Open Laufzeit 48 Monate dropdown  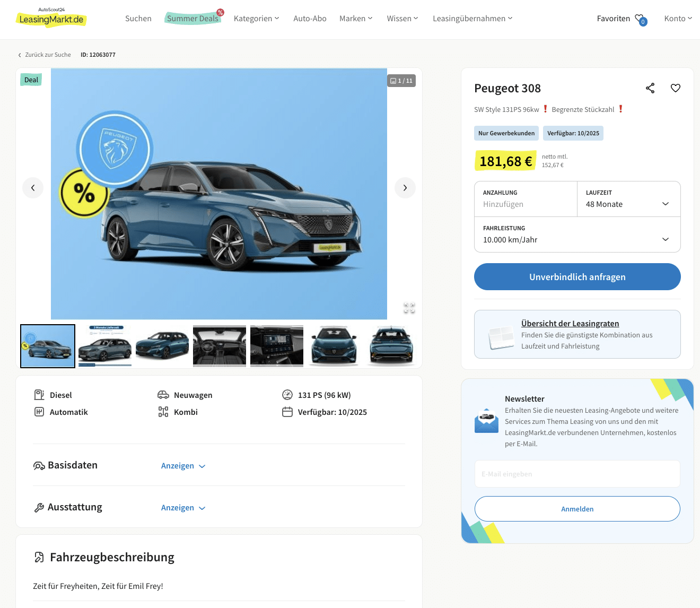629,199
